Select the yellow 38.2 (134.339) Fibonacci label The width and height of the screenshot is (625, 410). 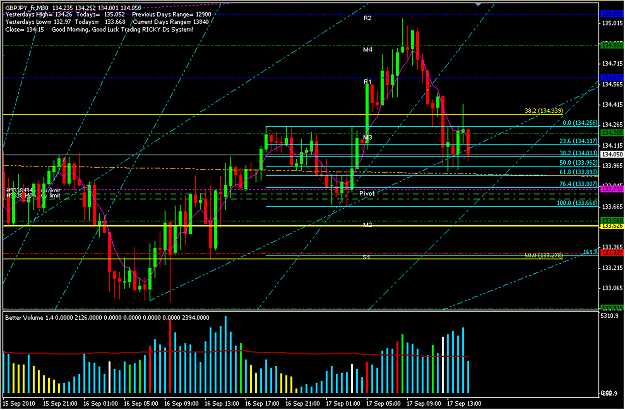pyautogui.click(x=543, y=111)
